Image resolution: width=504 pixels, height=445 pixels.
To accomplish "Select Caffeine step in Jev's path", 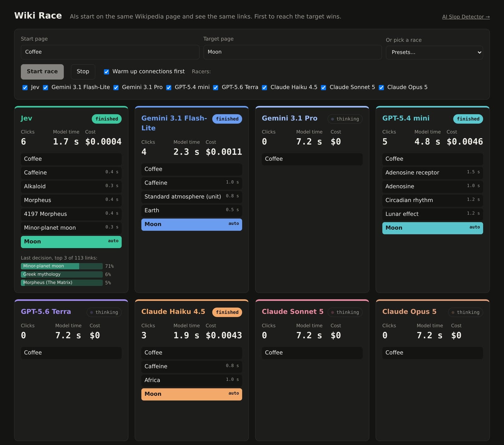I will pos(71,173).
